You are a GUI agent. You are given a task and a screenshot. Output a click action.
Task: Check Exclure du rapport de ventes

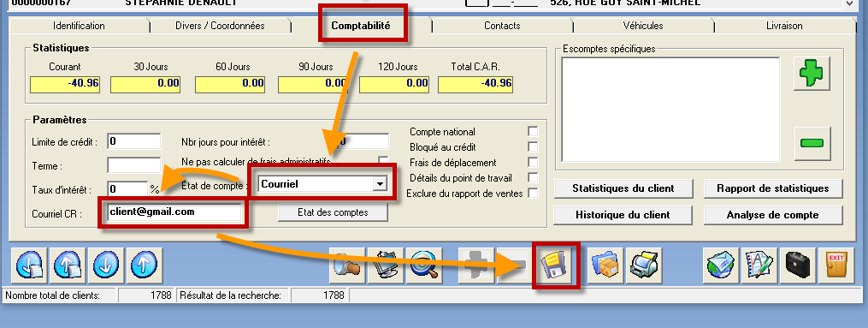(x=533, y=193)
